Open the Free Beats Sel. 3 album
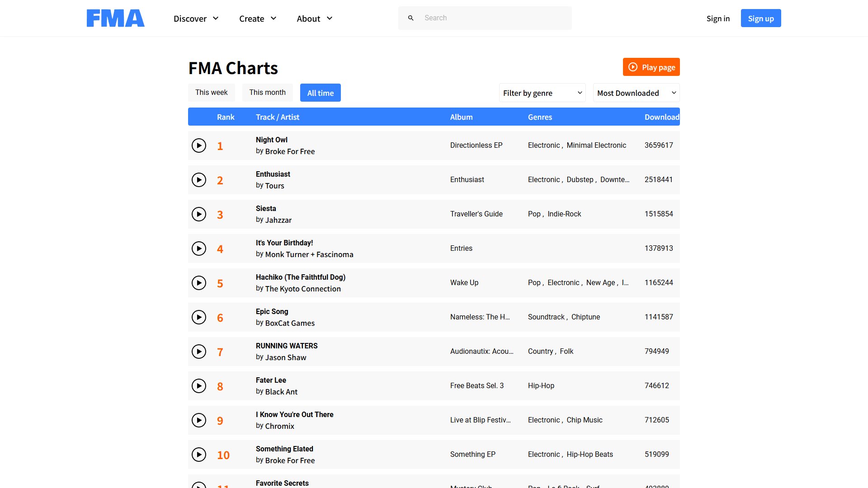 477,386
